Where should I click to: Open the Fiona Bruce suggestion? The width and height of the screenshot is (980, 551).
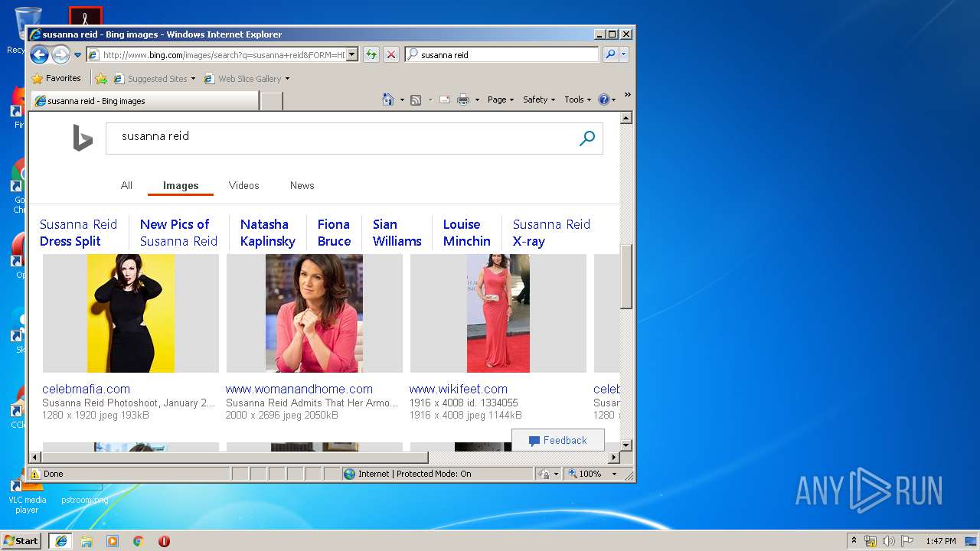tap(334, 233)
